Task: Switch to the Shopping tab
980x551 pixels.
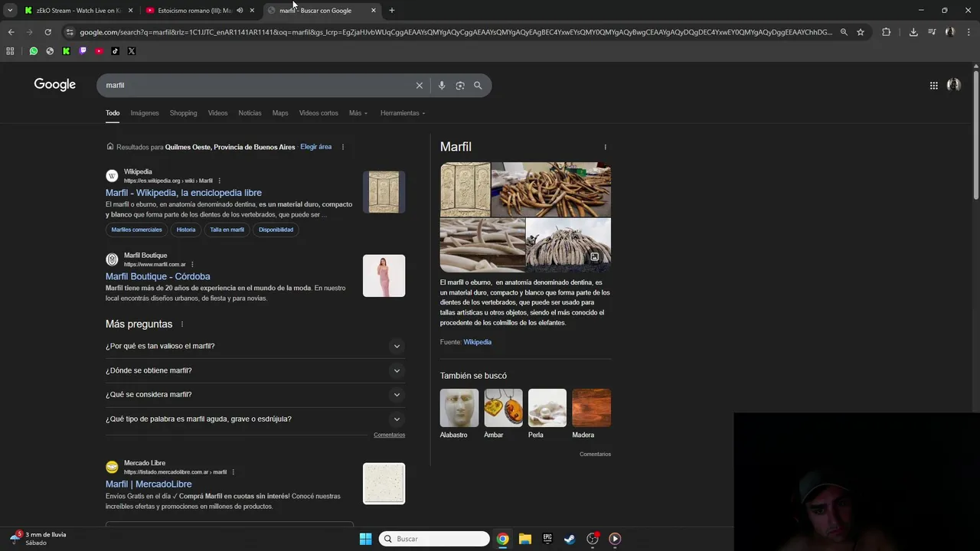Action: [x=183, y=113]
